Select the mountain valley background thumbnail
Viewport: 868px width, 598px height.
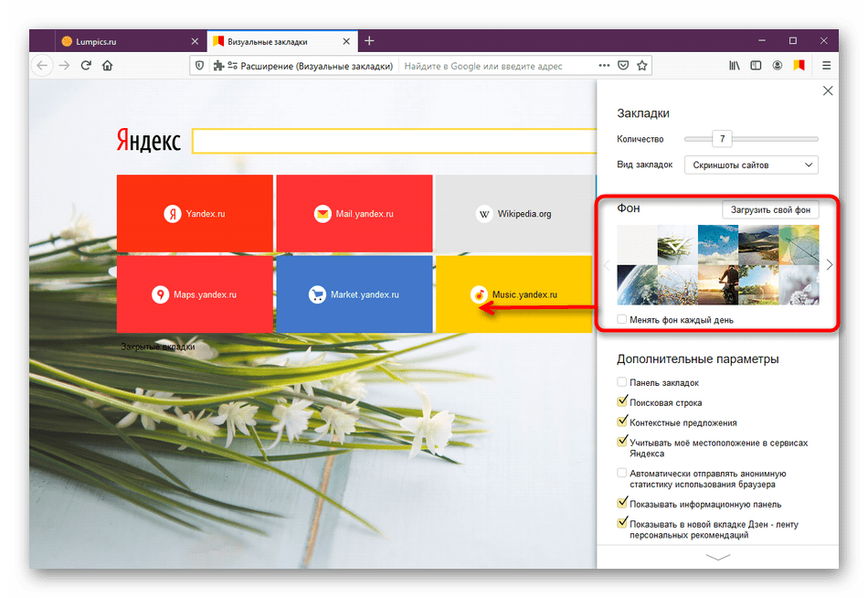pos(758,244)
